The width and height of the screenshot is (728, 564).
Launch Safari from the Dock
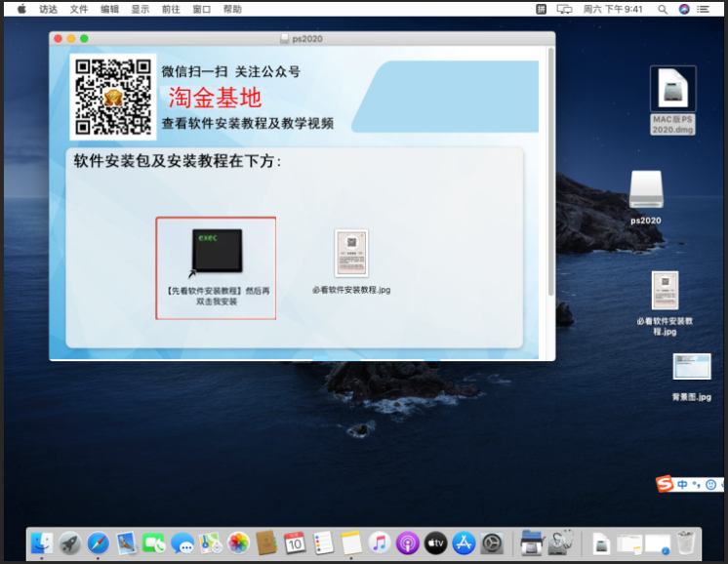tap(98, 543)
